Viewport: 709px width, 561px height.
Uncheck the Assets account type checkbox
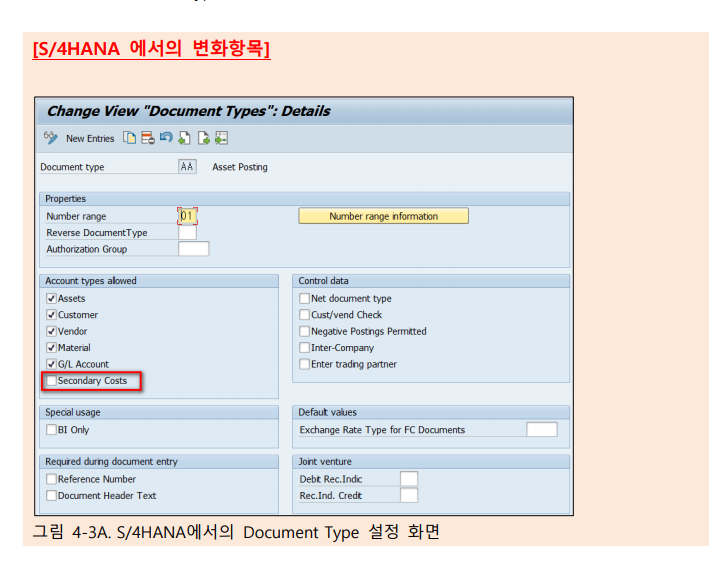click(x=52, y=298)
